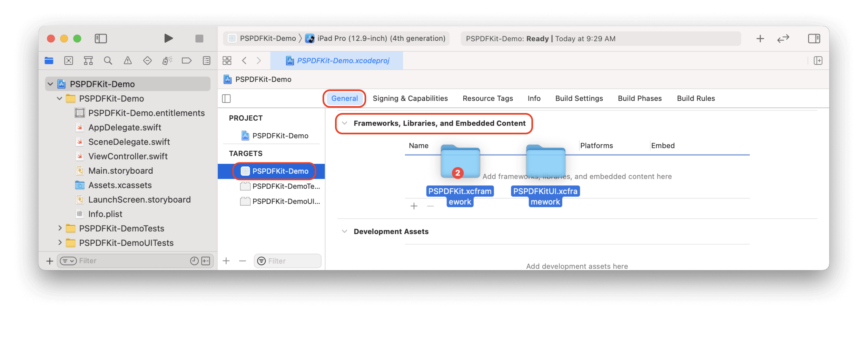The image size is (868, 348).
Task: Toggle the left navigator sidebar visibility
Action: point(101,38)
